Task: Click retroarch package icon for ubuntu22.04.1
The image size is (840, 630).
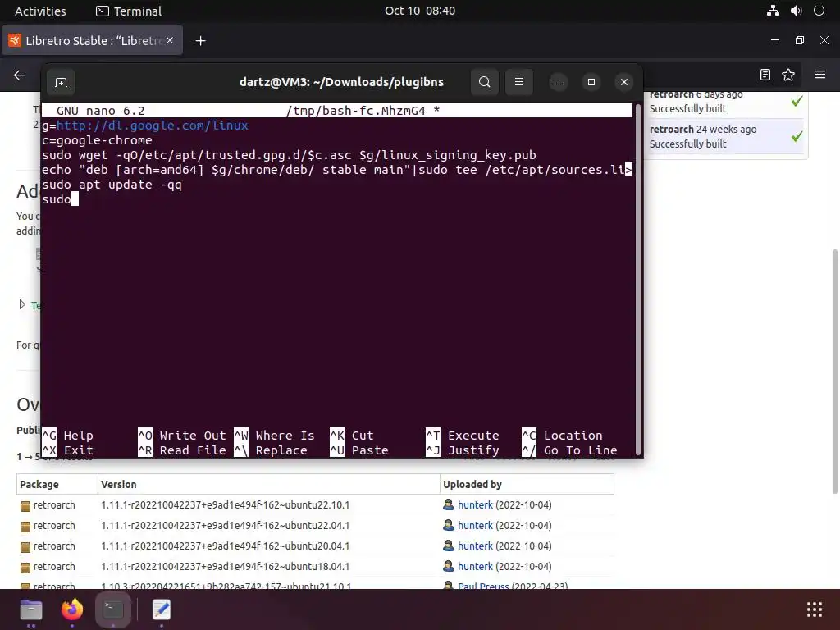Action: 25,527
